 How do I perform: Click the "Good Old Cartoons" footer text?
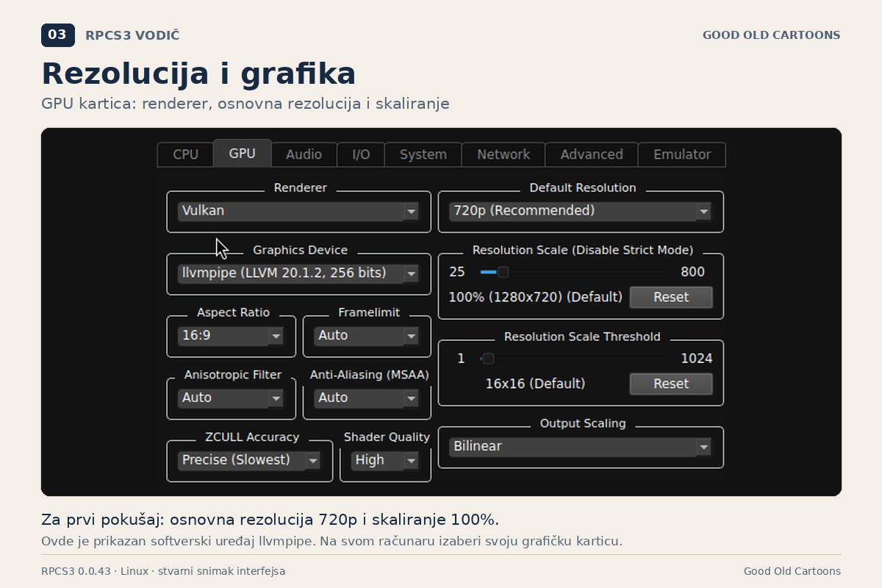(x=792, y=571)
